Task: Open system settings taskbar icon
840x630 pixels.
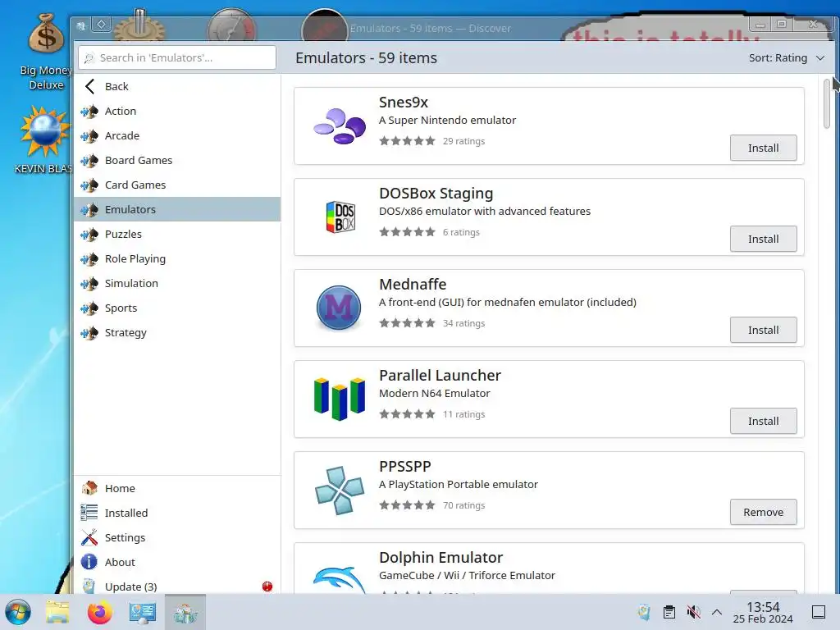Action: click(x=143, y=613)
